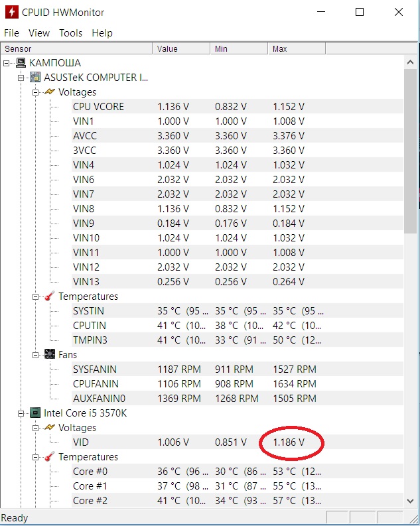
Task: Collapse the ASUSTeK Temperatures group
Action: [x=35, y=297]
